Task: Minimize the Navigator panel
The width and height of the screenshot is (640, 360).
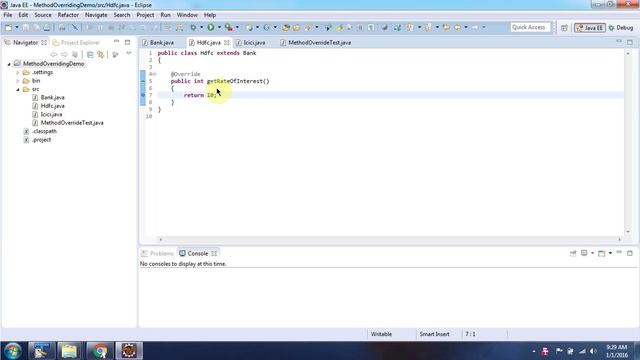Action: [x=116, y=42]
